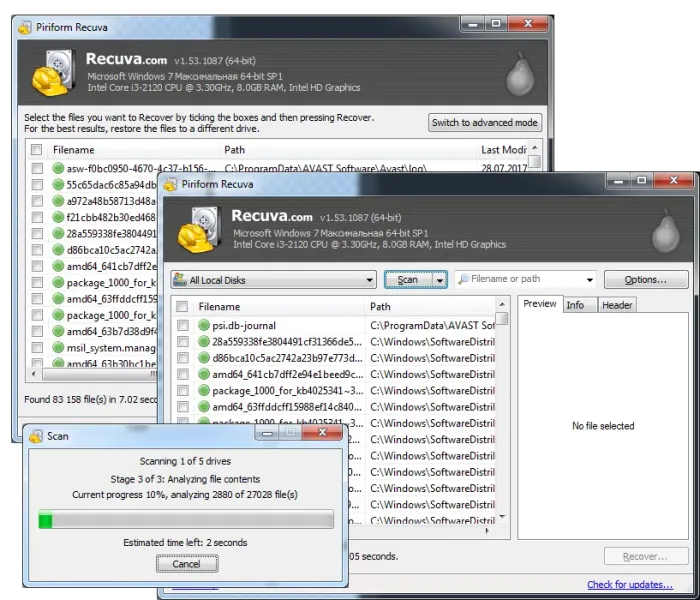Switch to the Header tab
The image size is (700, 600).
click(617, 305)
